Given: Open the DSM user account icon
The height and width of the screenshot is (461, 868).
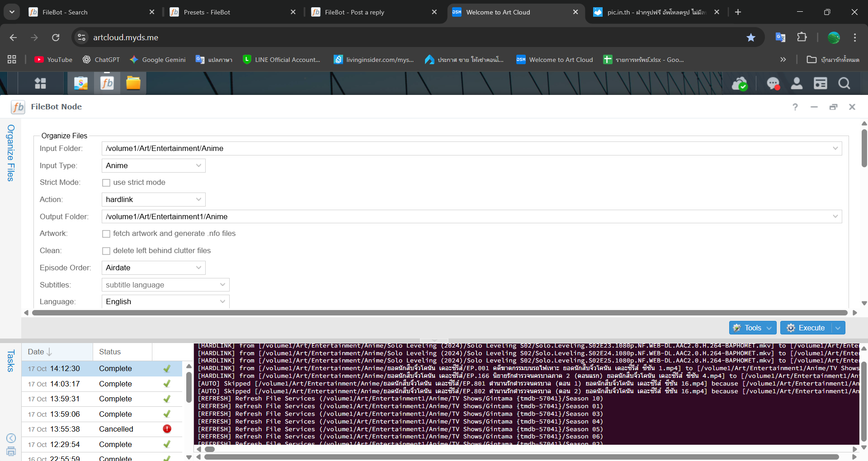Looking at the screenshot, I should click(x=797, y=84).
